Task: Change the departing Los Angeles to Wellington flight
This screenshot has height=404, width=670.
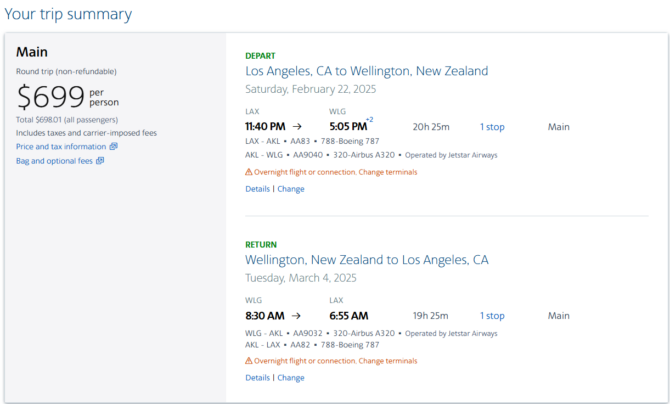Action: (x=291, y=189)
